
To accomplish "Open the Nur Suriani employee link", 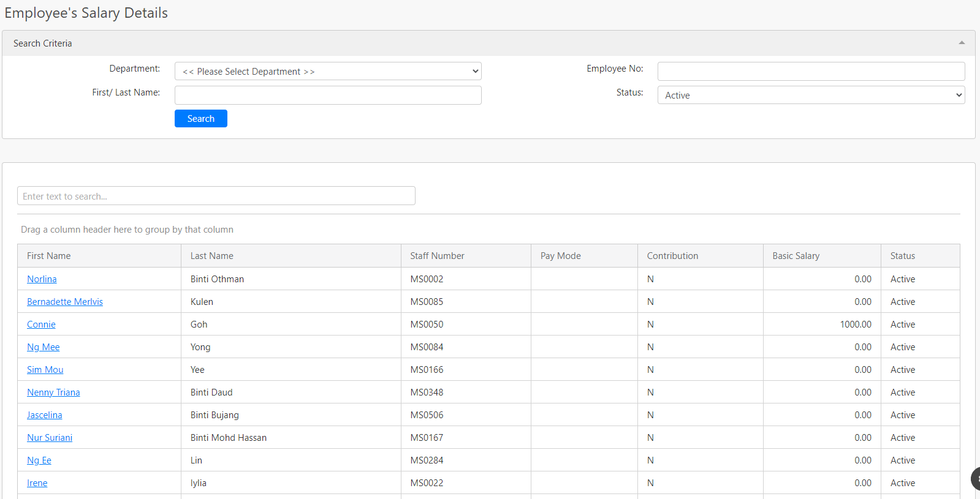I will point(50,437).
